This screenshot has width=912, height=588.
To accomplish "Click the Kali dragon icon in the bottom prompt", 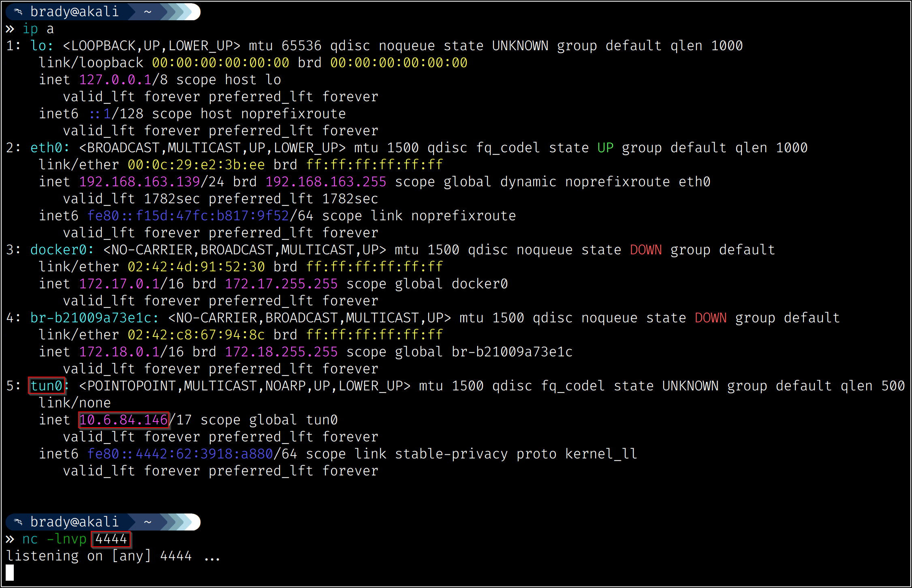I will (18, 522).
